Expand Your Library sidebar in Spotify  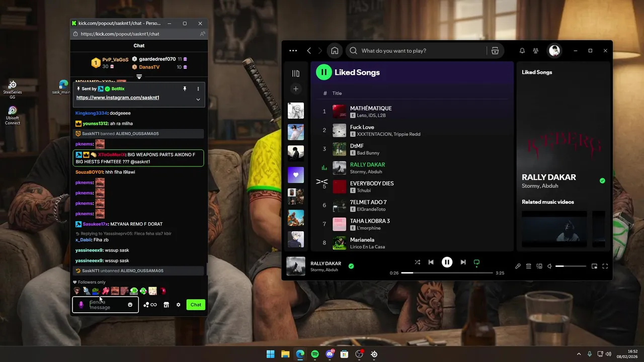(296, 73)
